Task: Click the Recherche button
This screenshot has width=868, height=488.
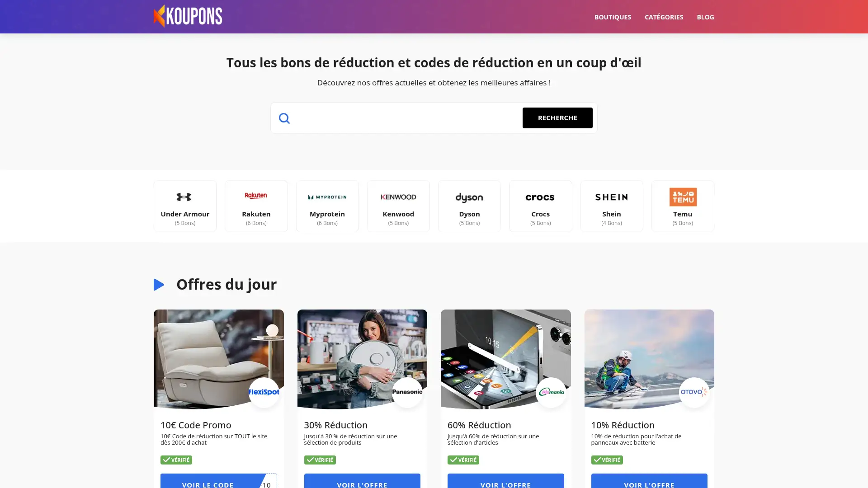Action: click(557, 118)
